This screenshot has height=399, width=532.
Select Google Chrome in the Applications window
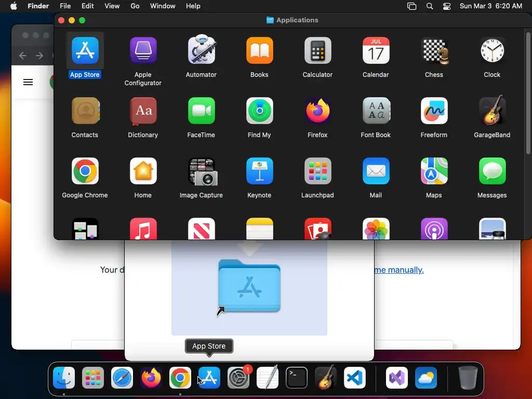tap(85, 171)
